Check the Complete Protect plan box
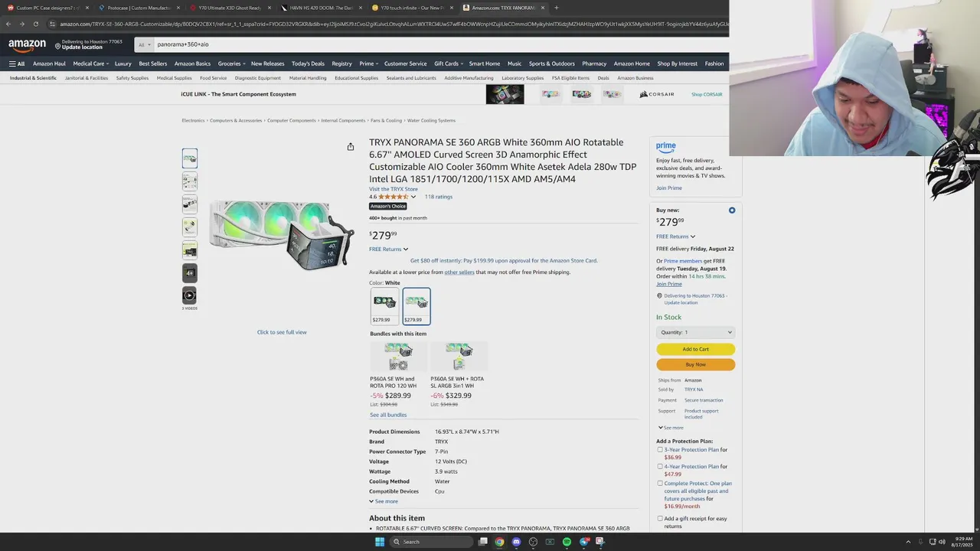Image resolution: width=980 pixels, height=551 pixels. pyautogui.click(x=660, y=484)
